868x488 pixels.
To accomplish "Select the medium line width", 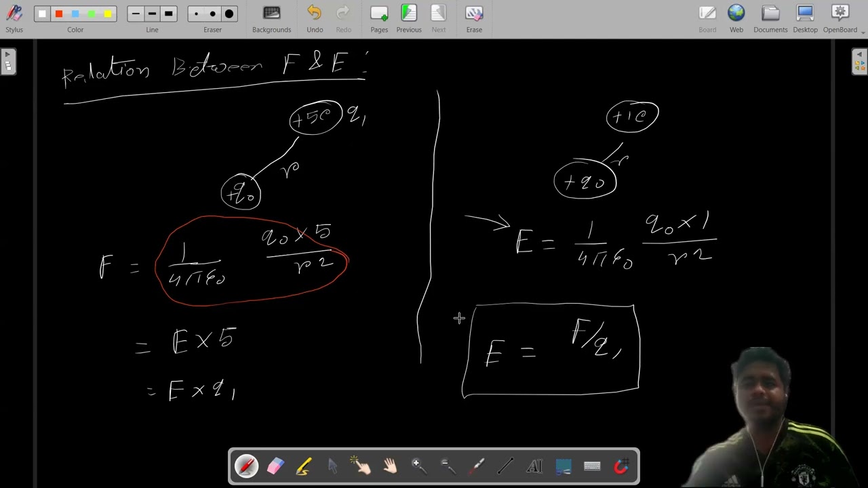I will (x=152, y=14).
